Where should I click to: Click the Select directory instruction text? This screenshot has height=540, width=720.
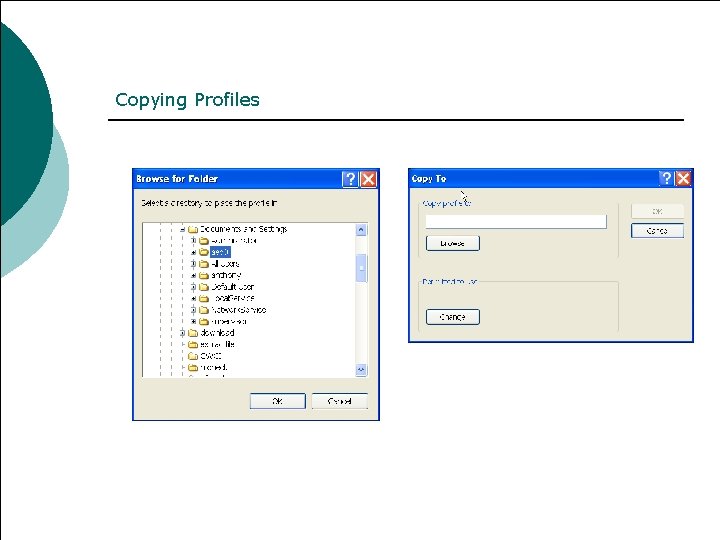click(x=209, y=203)
